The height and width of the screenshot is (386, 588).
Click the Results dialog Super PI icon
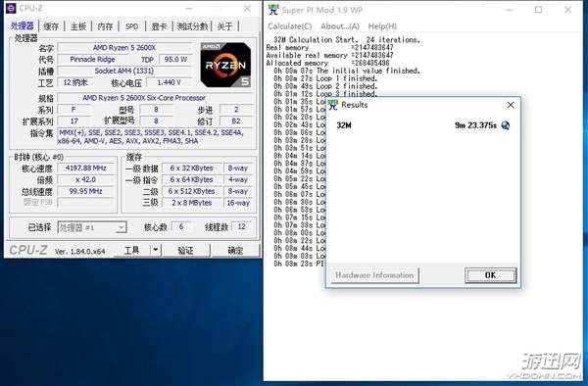coord(332,105)
